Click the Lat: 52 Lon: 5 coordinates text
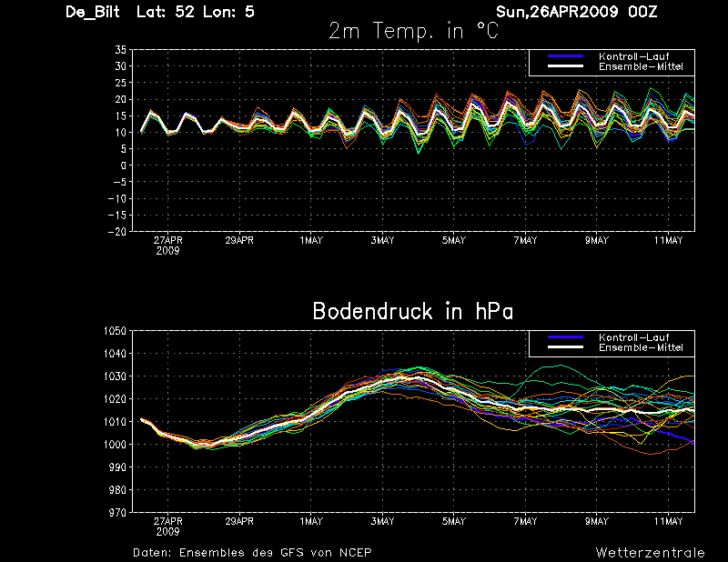The image size is (728, 562). 196,12
